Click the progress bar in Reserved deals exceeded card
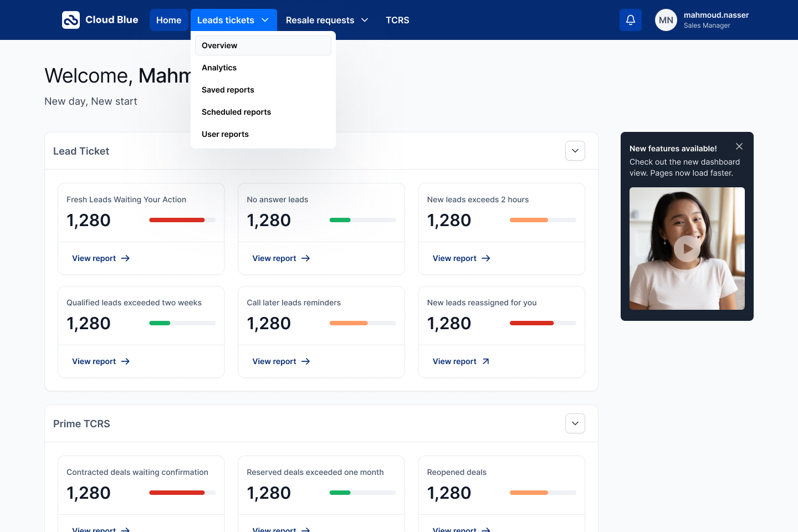Image resolution: width=798 pixels, height=532 pixels. tap(362, 493)
